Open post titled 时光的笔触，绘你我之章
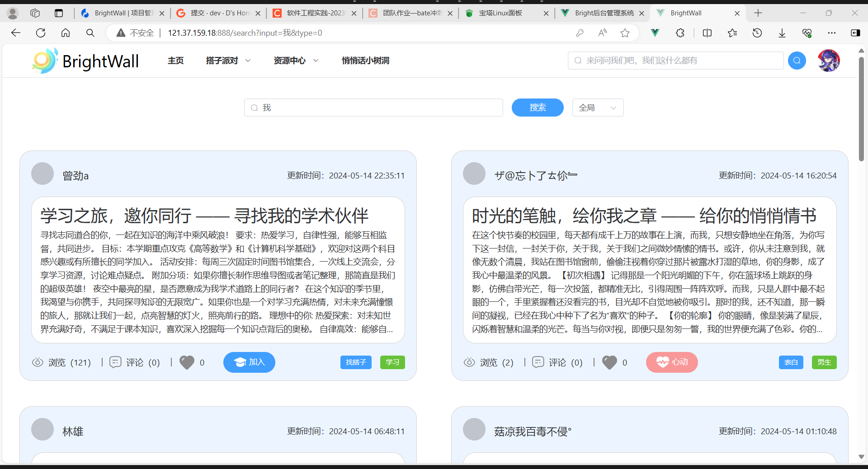Image resolution: width=868 pixels, height=469 pixels. click(644, 216)
